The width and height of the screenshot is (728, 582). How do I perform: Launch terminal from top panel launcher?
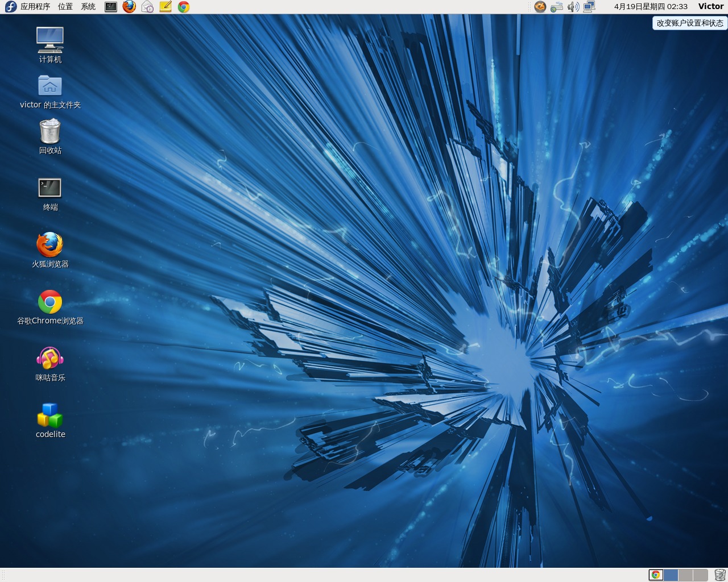[111, 7]
